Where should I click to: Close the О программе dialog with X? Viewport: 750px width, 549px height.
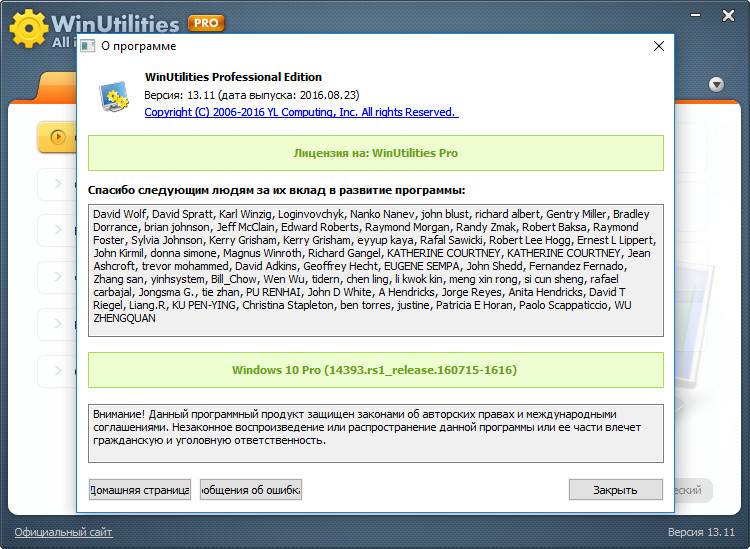[x=658, y=46]
